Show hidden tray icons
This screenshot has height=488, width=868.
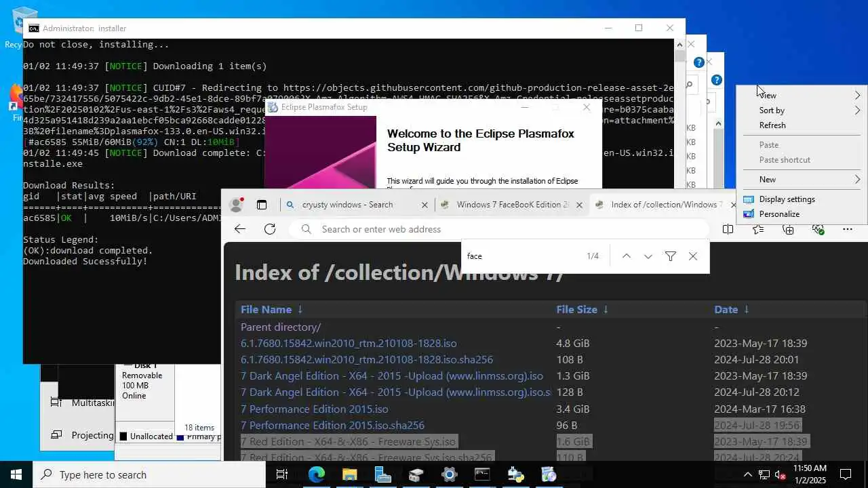748,474
